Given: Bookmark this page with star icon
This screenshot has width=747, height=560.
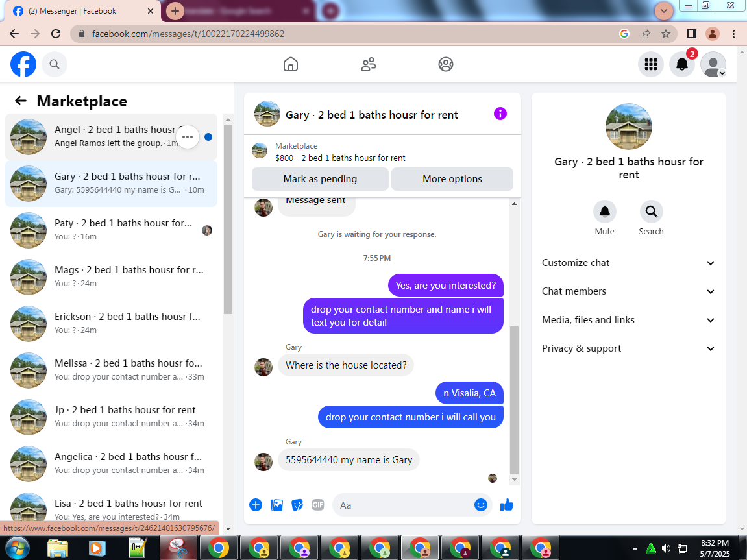Looking at the screenshot, I should click(665, 34).
